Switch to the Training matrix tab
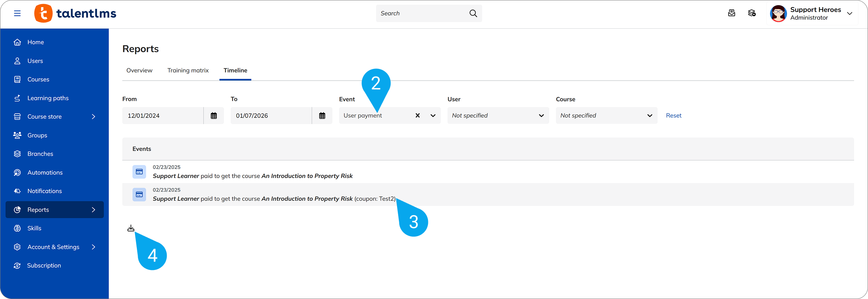Screen dimensions: 868x299 pos(188,70)
